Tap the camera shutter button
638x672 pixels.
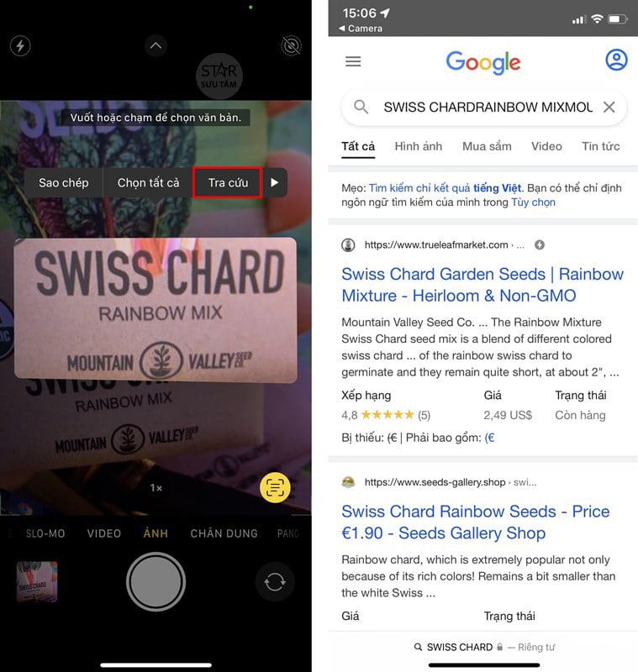click(x=156, y=581)
